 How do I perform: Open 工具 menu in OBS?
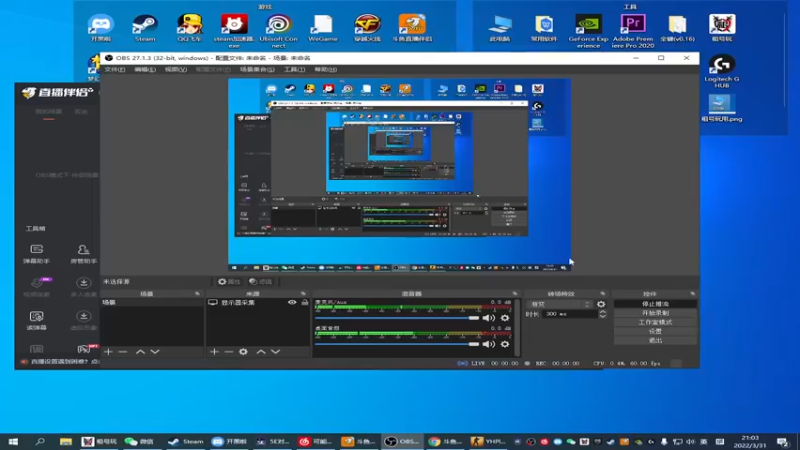294,69
